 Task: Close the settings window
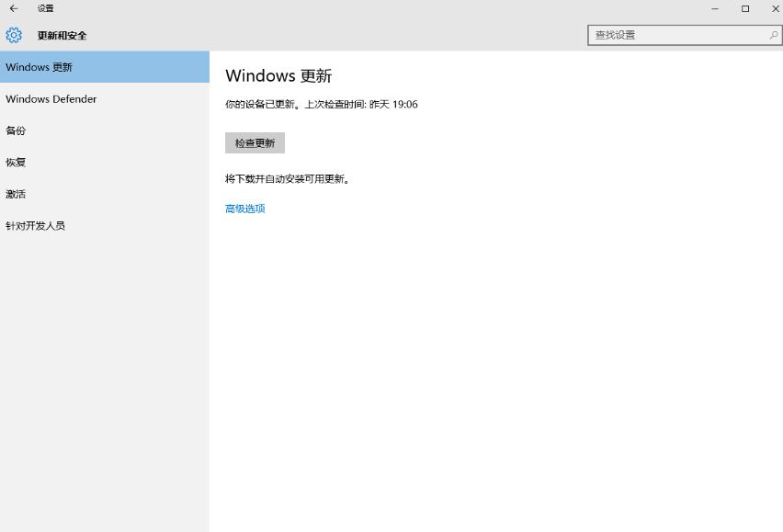point(775,8)
